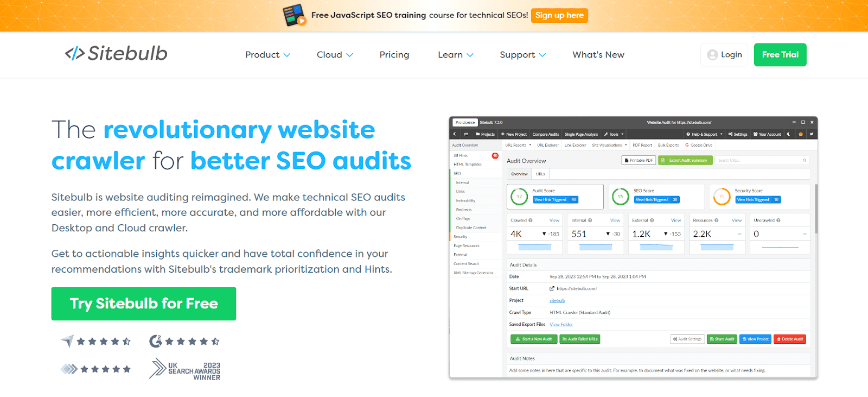
Task: Click the SEO Score 95 circular gauge
Action: point(621,196)
